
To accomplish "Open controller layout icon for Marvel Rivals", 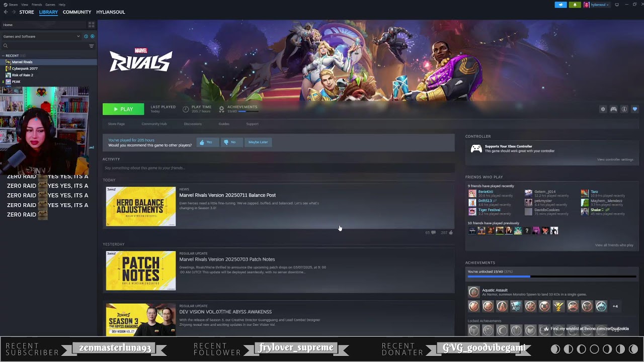I will click(x=613, y=109).
